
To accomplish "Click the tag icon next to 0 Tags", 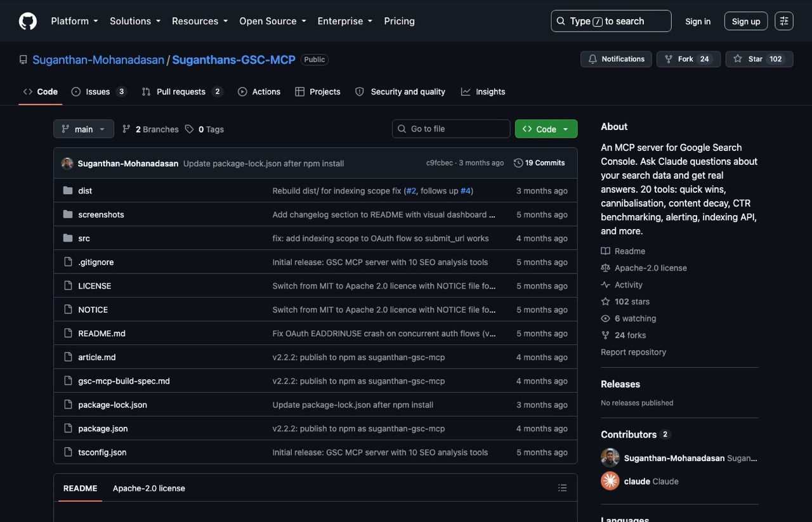I will click(189, 129).
